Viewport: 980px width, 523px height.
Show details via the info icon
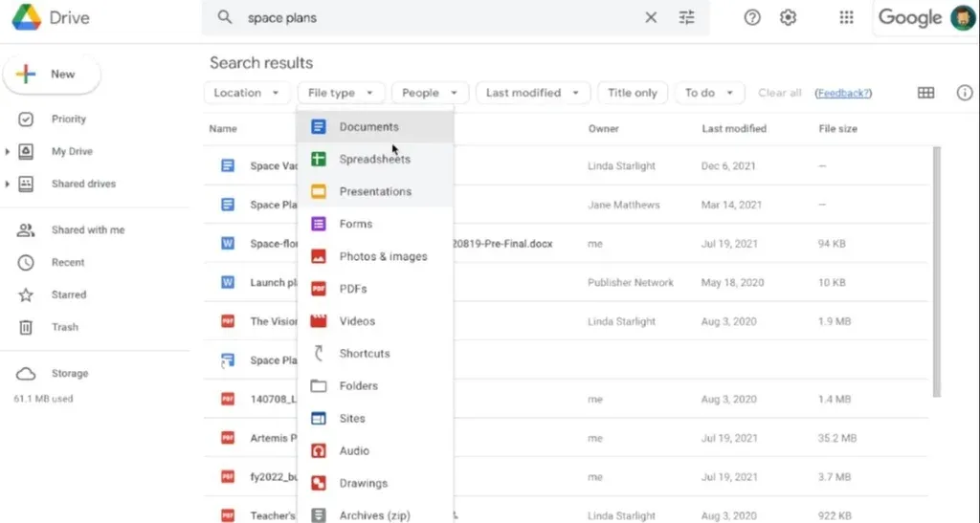(x=965, y=93)
